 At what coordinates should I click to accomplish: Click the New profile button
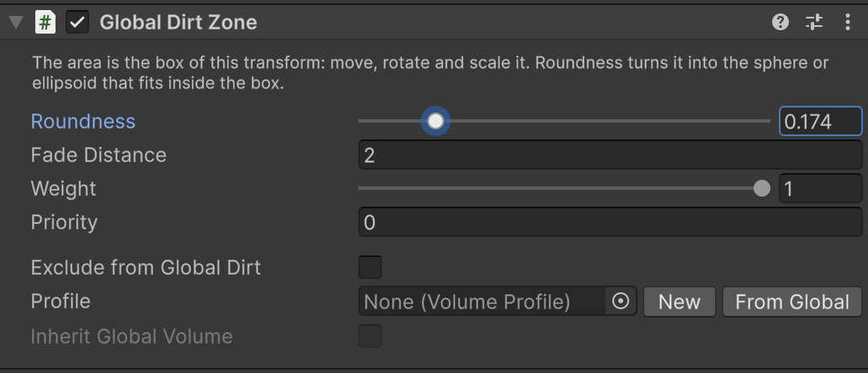[x=680, y=302]
